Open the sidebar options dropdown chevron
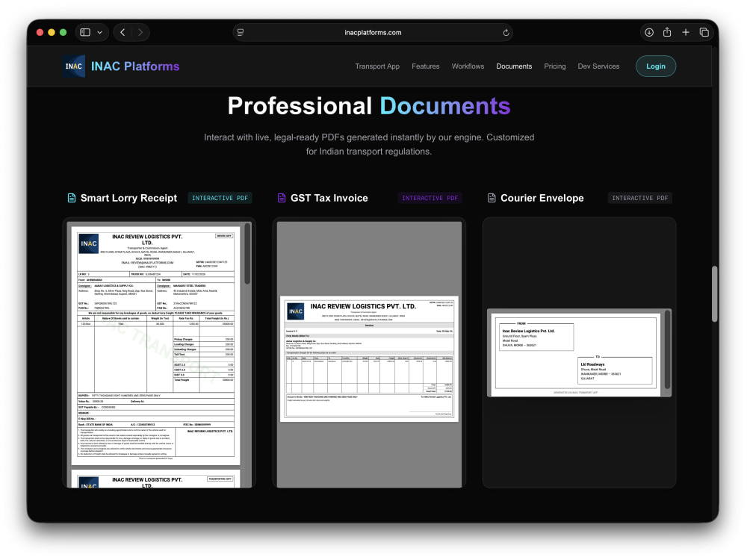 click(99, 32)
